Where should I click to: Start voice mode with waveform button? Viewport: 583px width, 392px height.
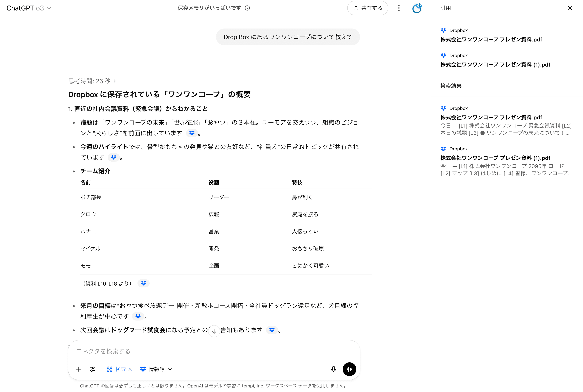(x=349, y=369)
